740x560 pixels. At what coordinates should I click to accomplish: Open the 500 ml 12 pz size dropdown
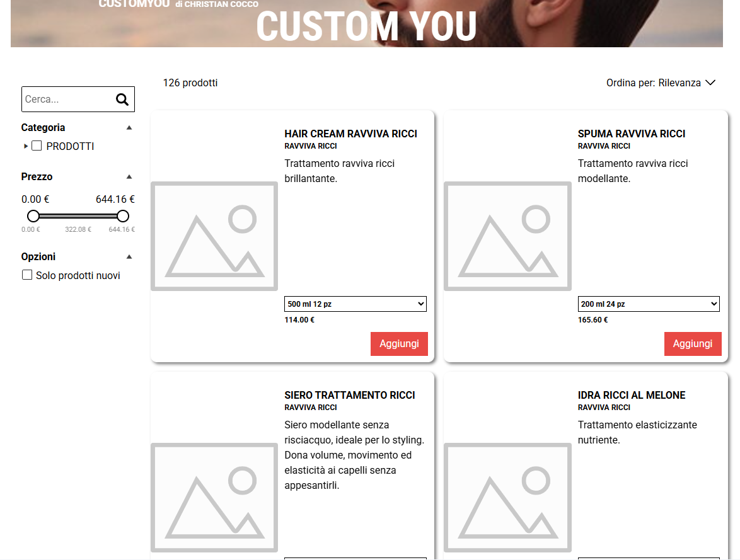[356, 304]
